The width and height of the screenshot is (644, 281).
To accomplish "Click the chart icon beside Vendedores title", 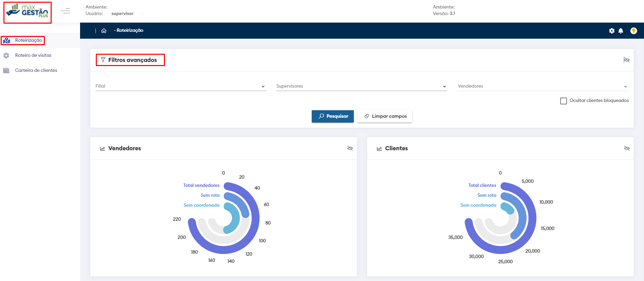I will (102, 149).
